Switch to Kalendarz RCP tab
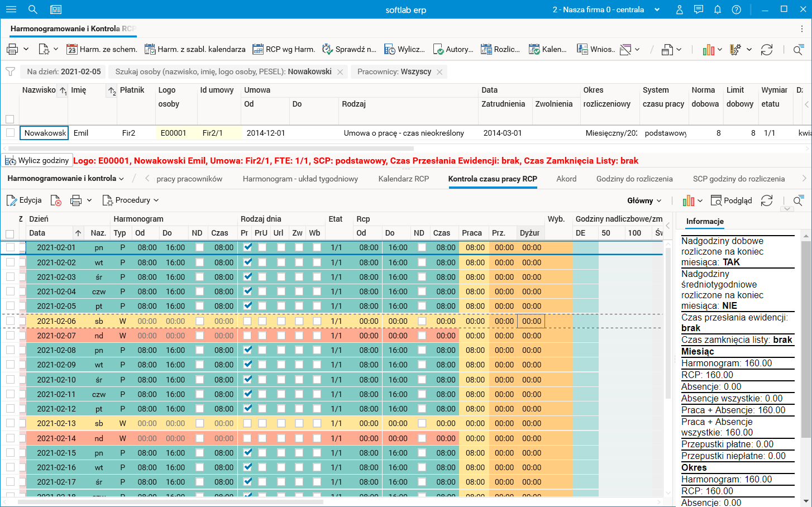This screenshot has width=812, height=507. point(403,179)
